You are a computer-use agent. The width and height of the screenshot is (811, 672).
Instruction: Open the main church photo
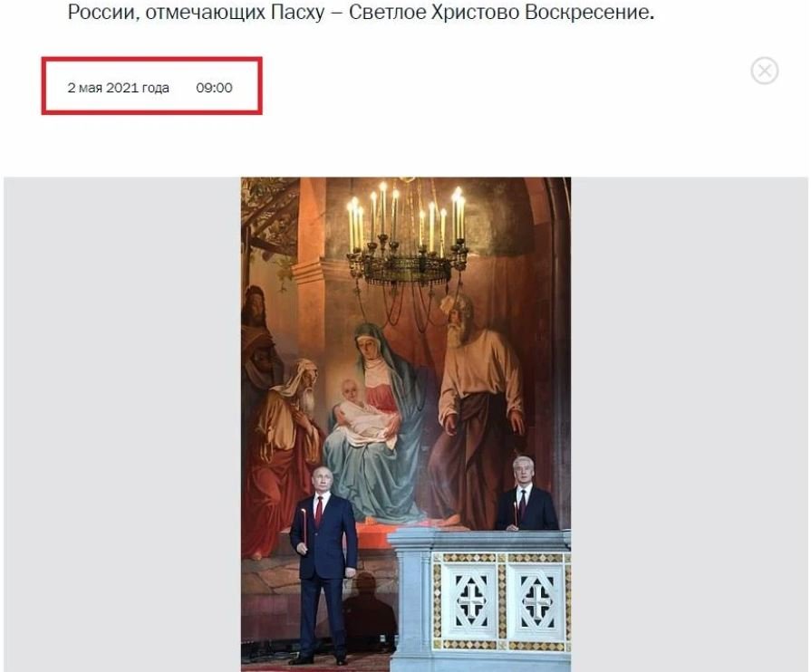pyautogui.click(x=406, y=424)
